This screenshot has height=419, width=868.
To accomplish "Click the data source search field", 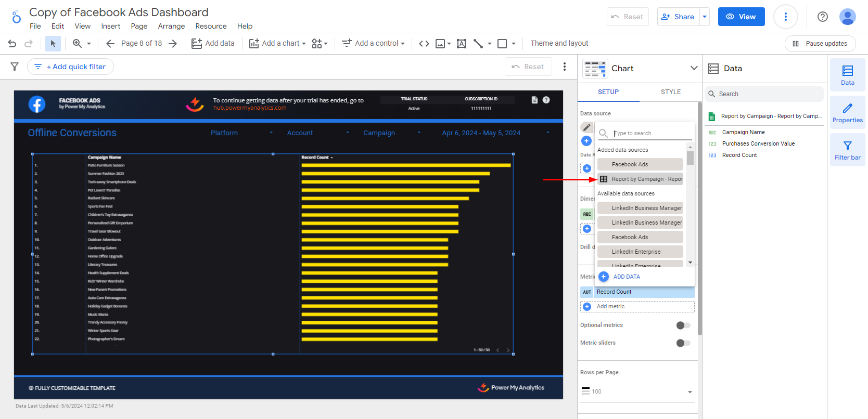I will (x=650, y=134).
